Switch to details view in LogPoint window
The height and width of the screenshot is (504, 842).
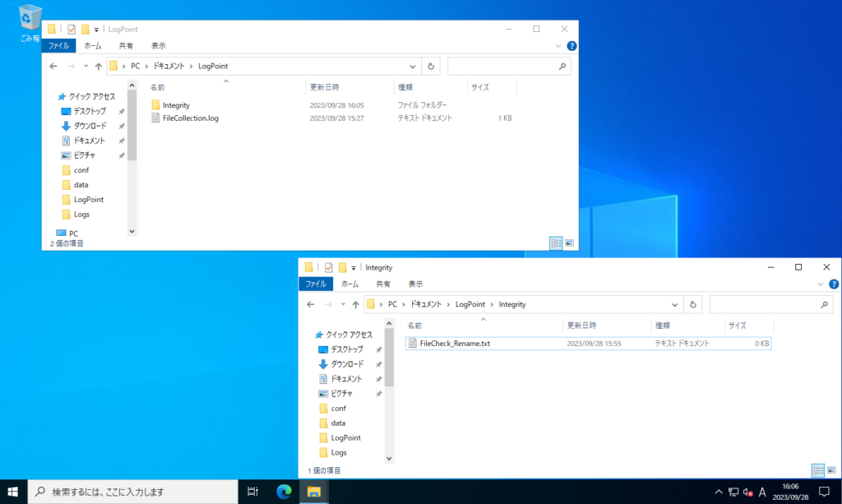pos(557,243)
